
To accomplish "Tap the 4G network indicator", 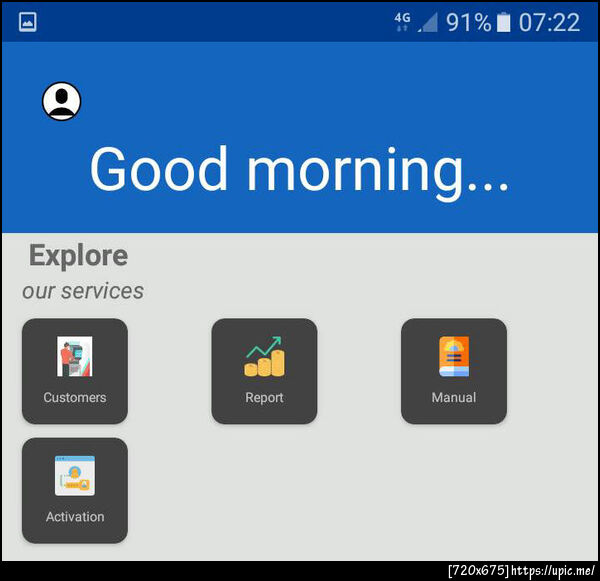I will [x=403, y=22].
